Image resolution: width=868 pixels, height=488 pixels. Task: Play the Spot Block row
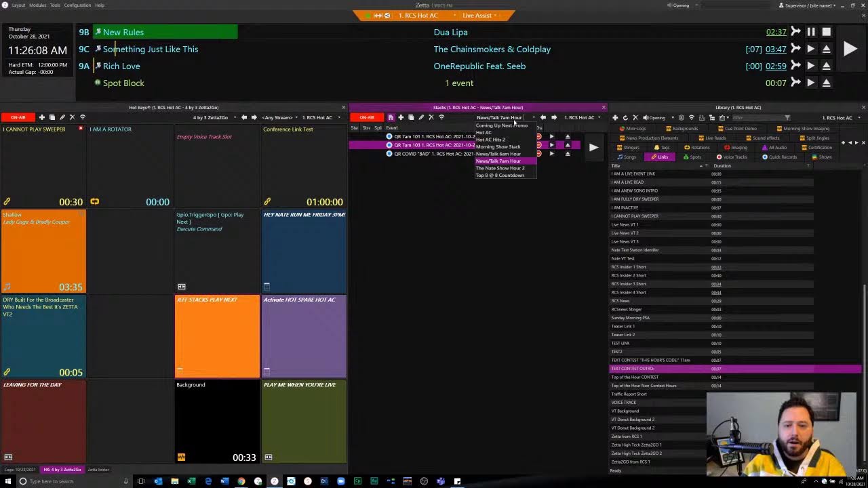[x=811, y=83]
